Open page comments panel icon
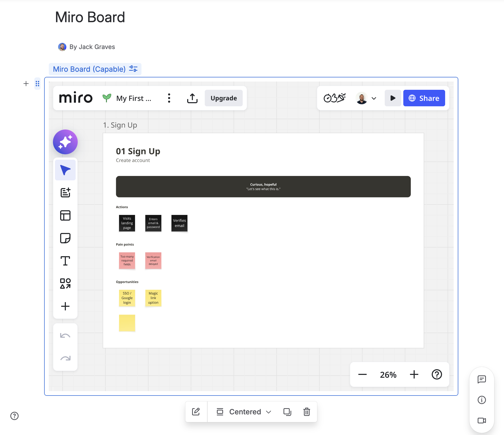The width and height of the screenshot is (504, 435). tap(482, 379)
